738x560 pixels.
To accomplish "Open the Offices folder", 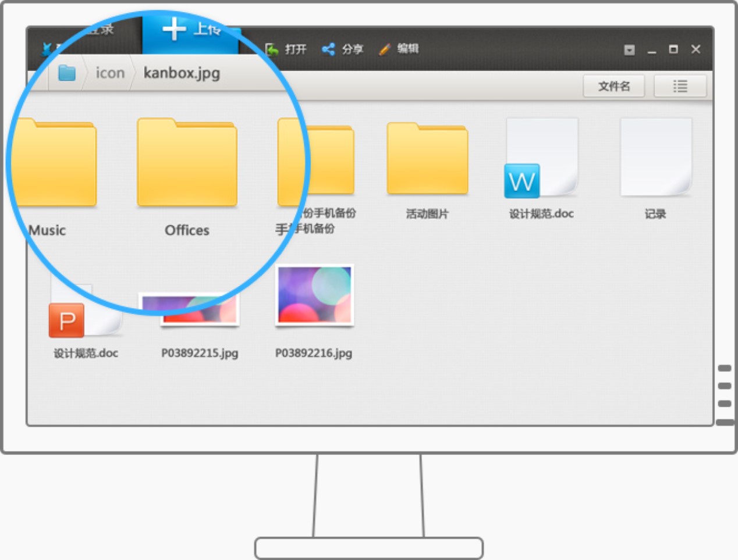I will [187, 162].
